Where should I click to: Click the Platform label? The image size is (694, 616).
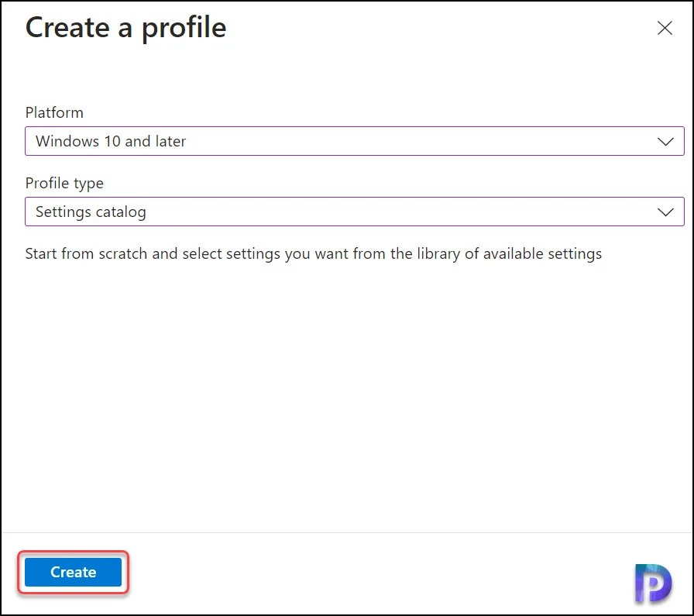pos(54,112)
